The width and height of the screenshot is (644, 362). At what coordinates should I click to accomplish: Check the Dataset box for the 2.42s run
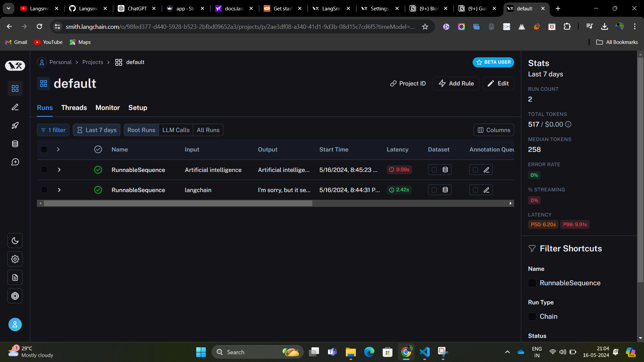pyautogui.click(x=434, y=190)
